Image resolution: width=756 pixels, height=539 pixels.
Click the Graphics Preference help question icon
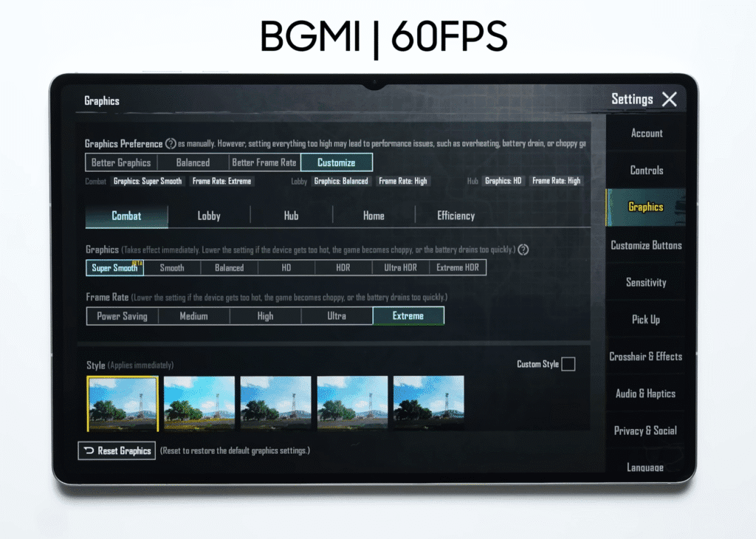coord(171,144)
